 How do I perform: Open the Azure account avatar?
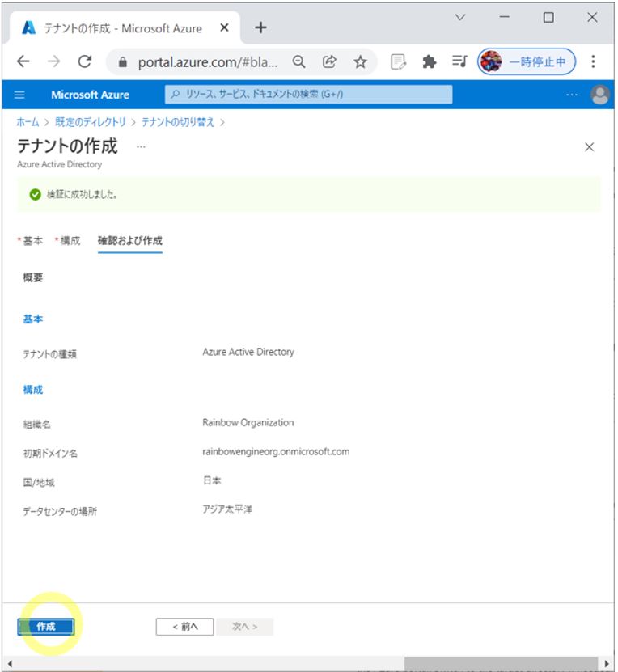(x=600, y=95)
